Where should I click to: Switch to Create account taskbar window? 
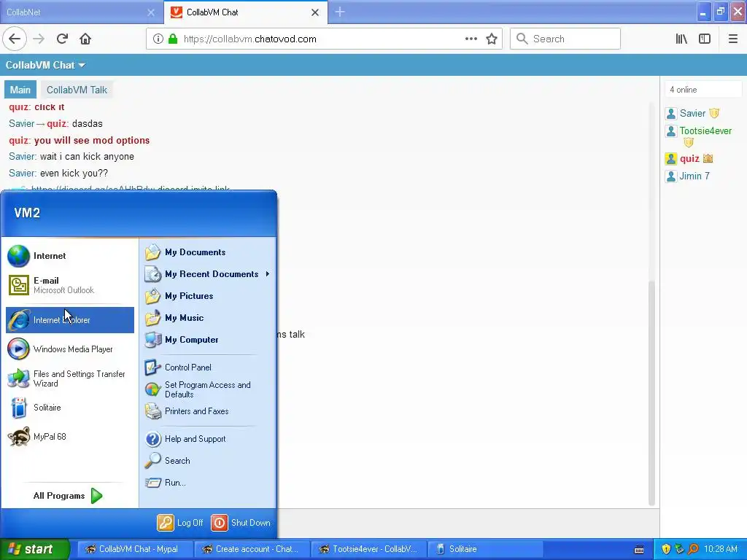tap(252, 549)
